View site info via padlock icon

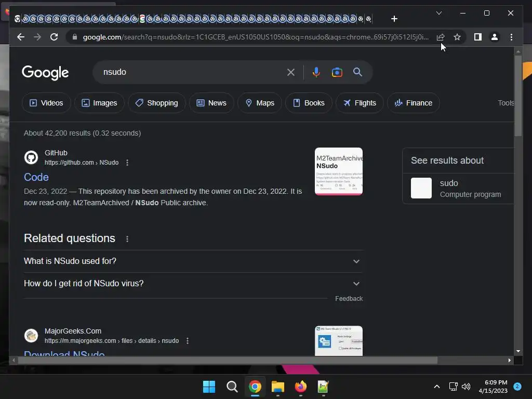(x=75, y=37)
